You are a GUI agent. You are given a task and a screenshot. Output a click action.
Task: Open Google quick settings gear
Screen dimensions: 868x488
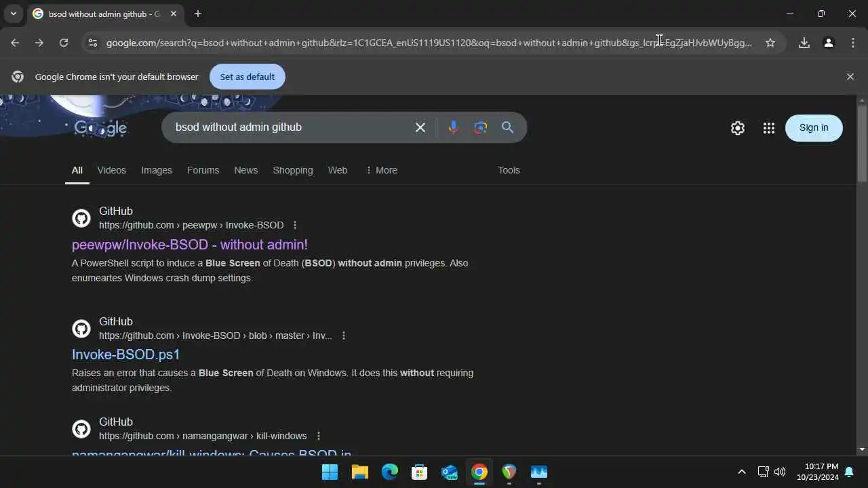point(738,128)
